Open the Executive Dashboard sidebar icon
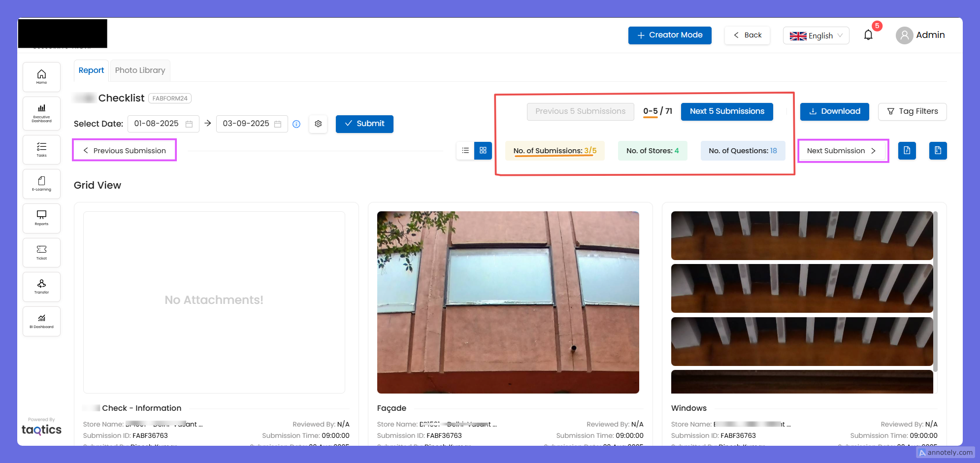The image size is (980, 463). tap(41, 113)
